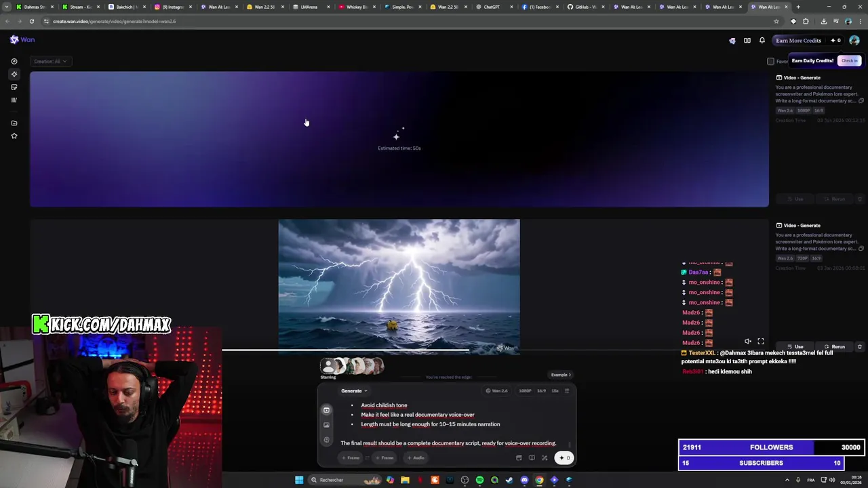Click the taskbar Rechercher search box
Screen dimensions: 868x488
tap(346, 480)
